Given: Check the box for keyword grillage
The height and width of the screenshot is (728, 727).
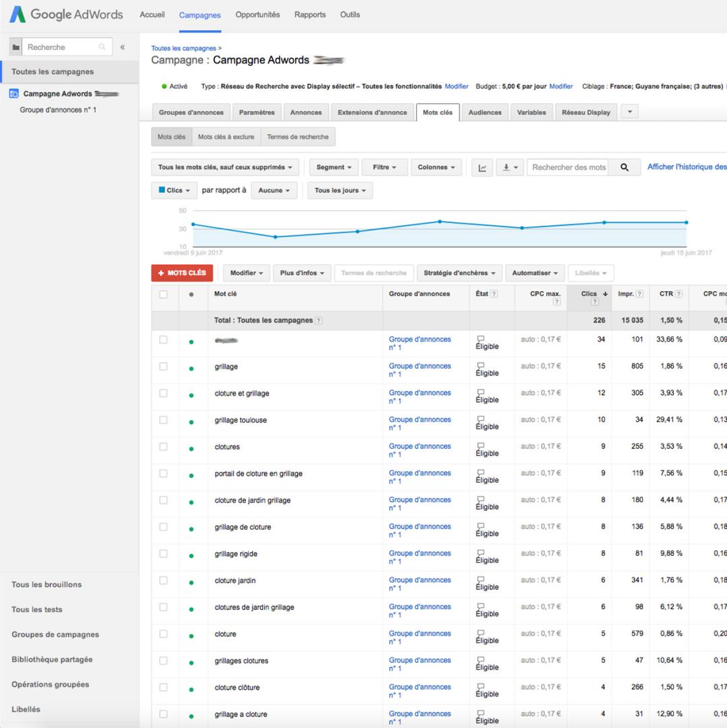Looking at the screenshot, I should [x=163, y=366].
